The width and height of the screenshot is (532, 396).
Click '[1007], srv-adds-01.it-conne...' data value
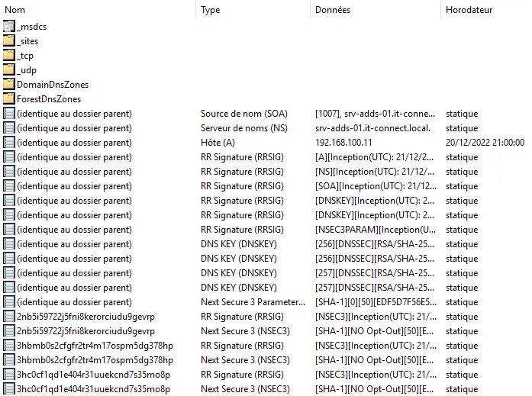point(375,114)
